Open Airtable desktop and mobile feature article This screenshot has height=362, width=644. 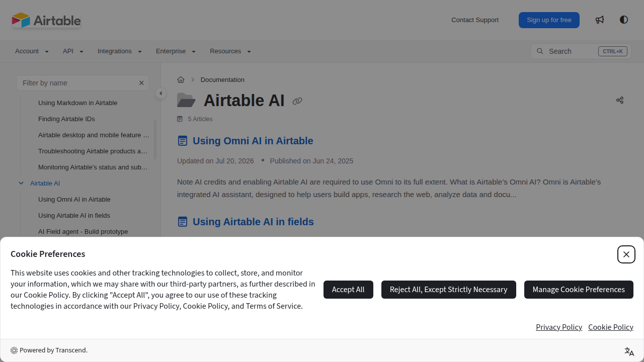[94, 135]
